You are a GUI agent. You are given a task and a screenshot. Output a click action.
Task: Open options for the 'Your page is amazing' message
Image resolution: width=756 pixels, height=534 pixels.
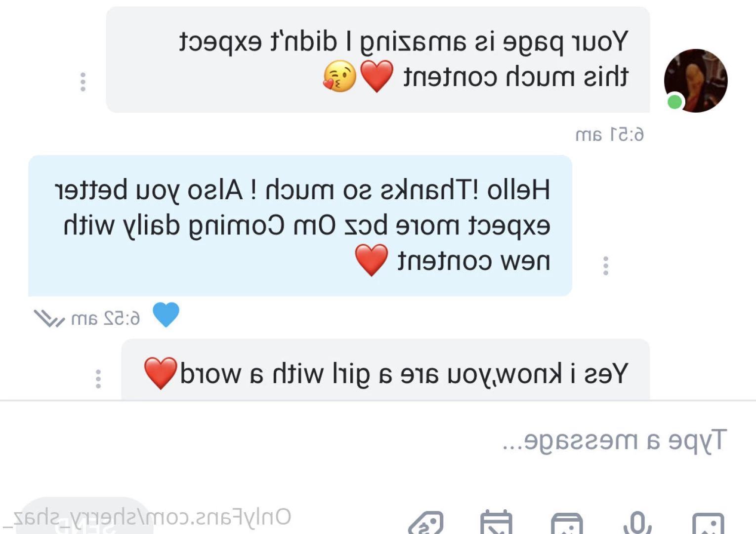pos(83,82)
